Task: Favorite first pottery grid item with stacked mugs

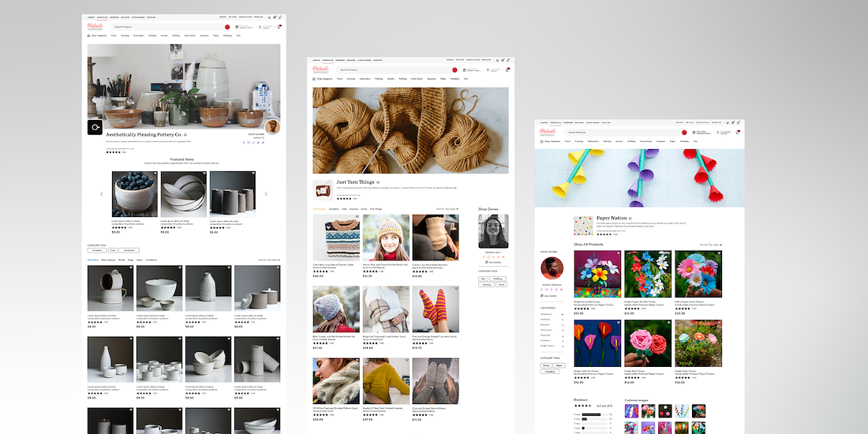Action: (x=131, y=268)
